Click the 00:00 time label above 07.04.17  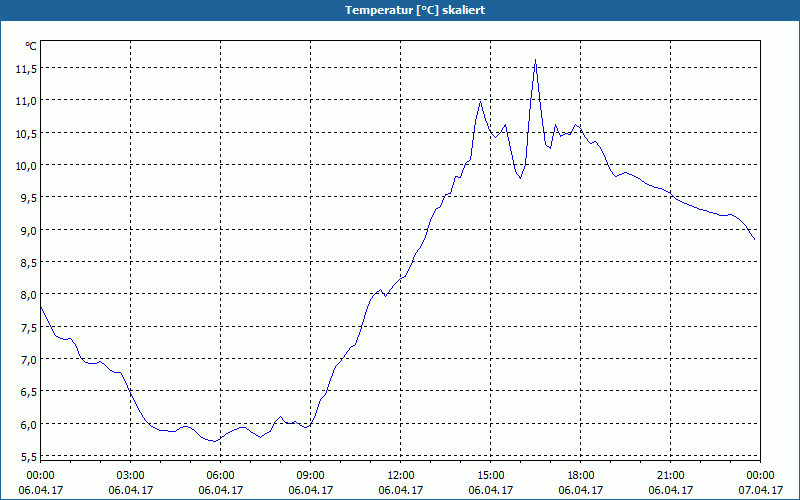pyautogui.click(x=760, y=476)
